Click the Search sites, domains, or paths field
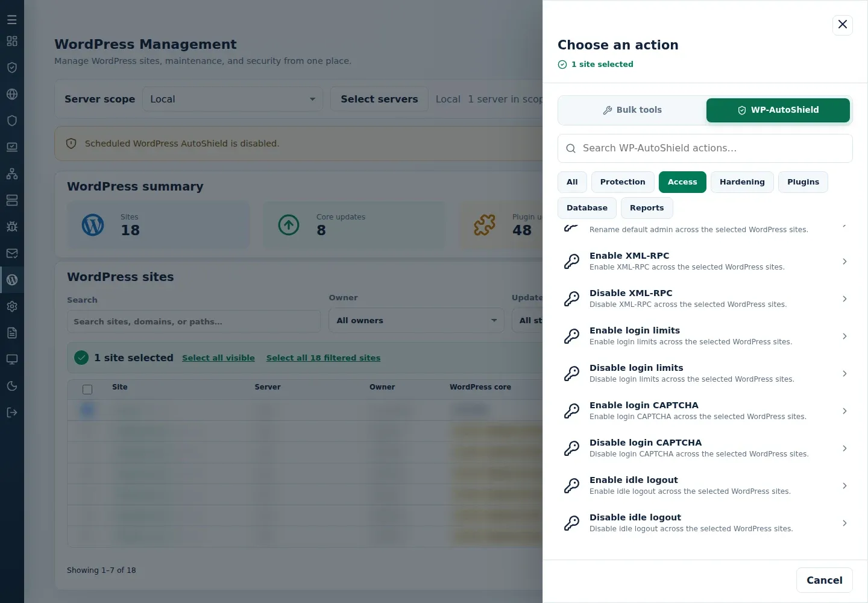Viewport: 868px width, 603px height. click(x=193, y=321)
